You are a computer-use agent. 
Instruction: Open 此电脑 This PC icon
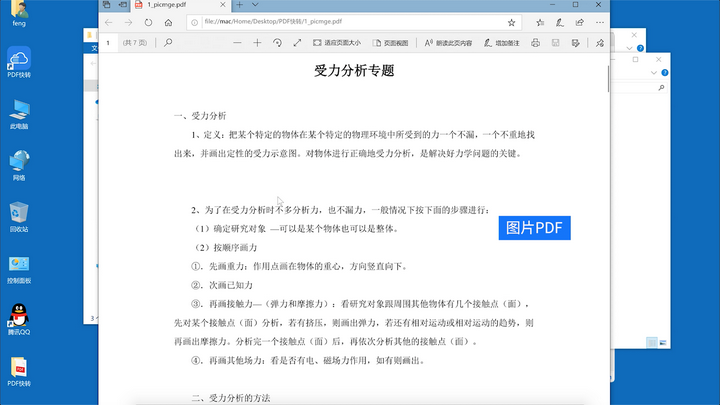point(19,114)
